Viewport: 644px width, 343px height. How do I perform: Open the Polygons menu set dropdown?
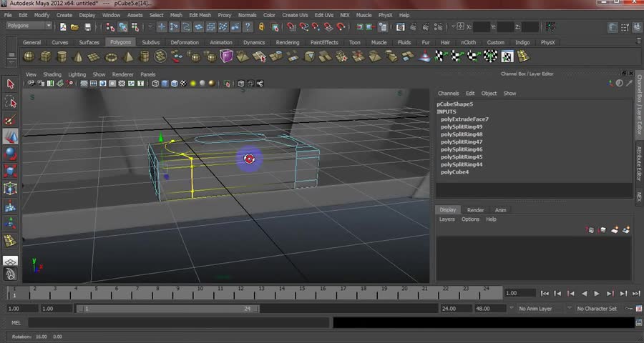coord(29,26)
